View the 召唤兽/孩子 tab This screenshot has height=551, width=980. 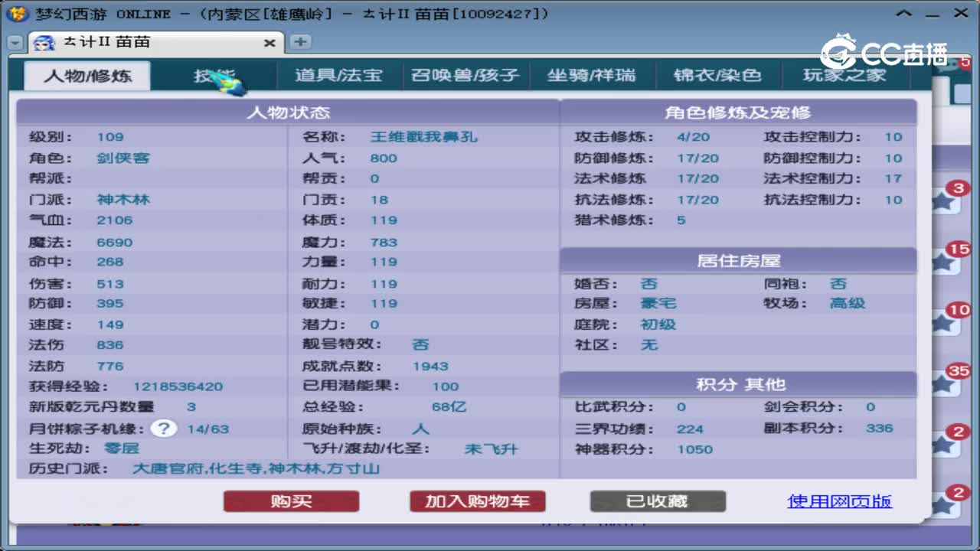tap(465, 76)
